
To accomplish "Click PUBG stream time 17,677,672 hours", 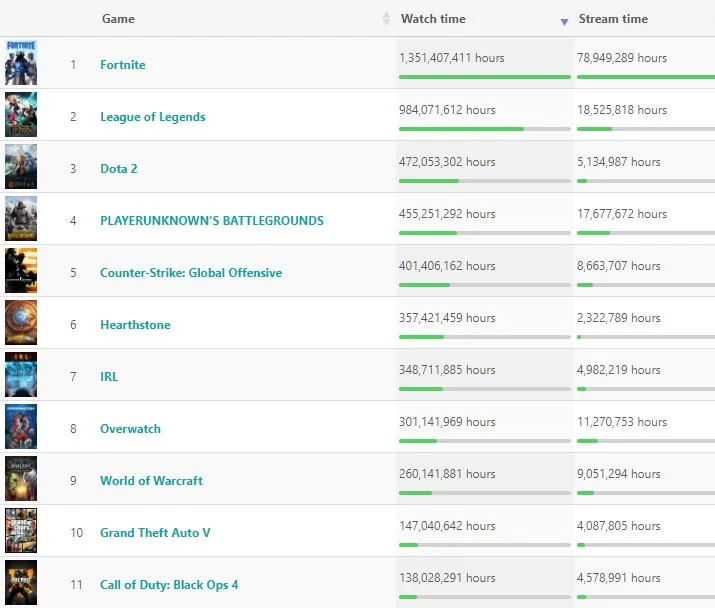I will [x=622, y=214].
